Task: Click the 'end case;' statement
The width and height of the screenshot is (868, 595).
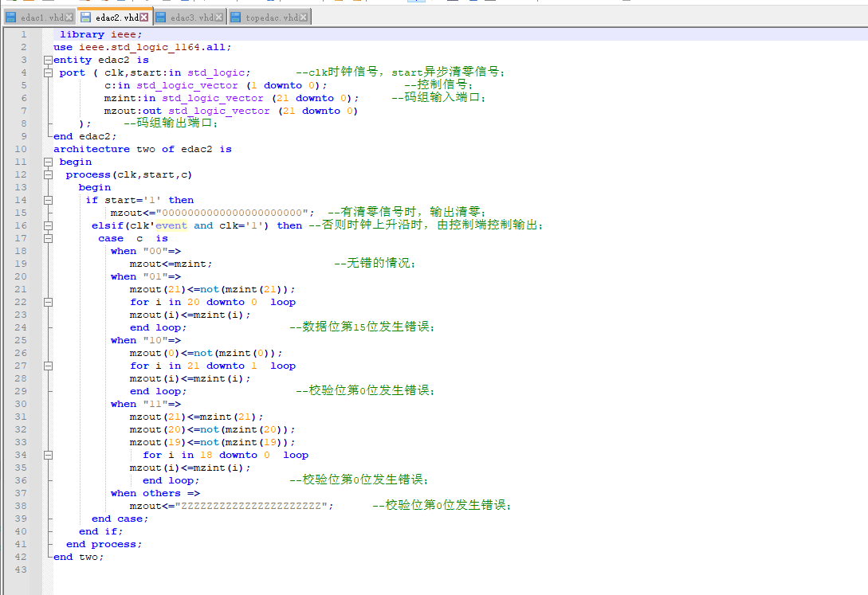Action: [120, 519]
